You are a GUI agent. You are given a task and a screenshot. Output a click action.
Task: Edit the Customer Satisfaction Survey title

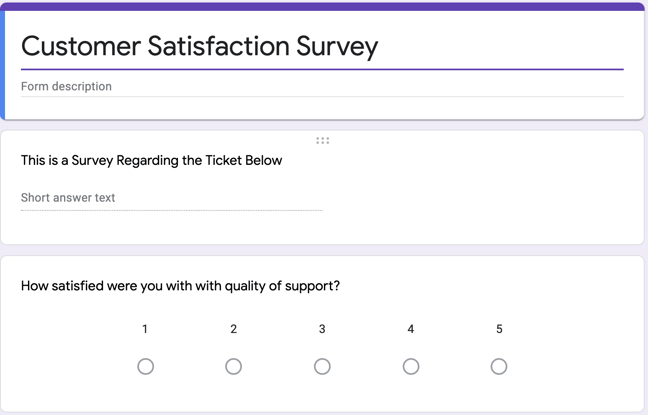click(200, 46)
